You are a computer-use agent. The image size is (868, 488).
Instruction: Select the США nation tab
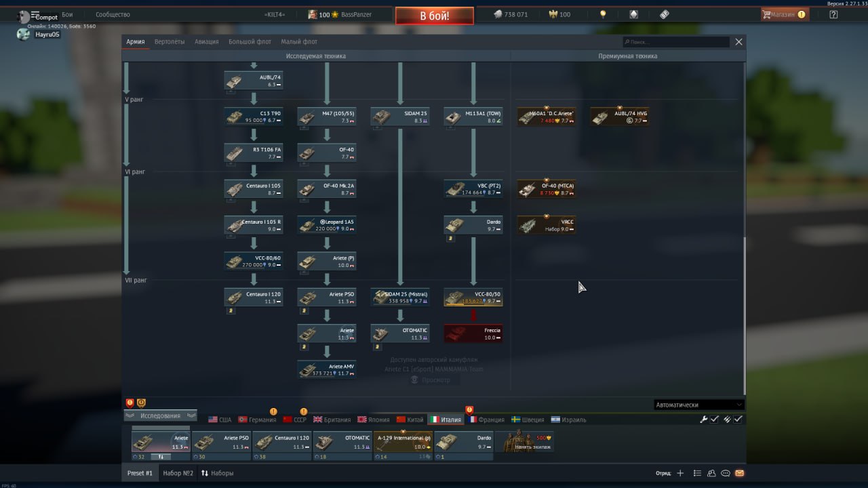click(x=220, y=420)
